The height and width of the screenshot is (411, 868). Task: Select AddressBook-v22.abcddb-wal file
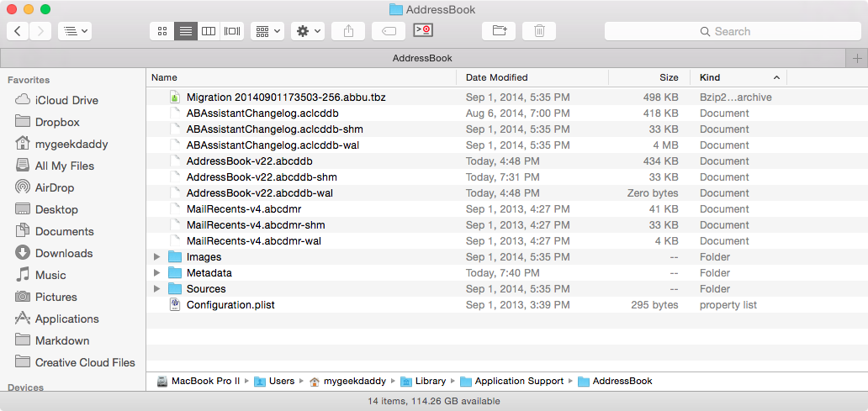(506, 193)
